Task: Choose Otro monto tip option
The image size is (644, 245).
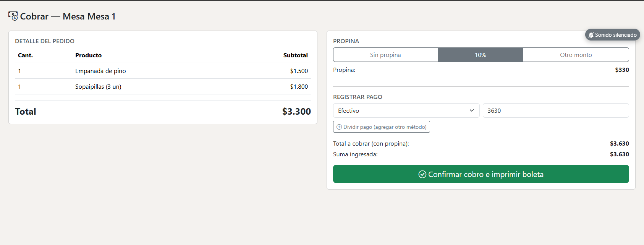Action: (x=576, y=55)
